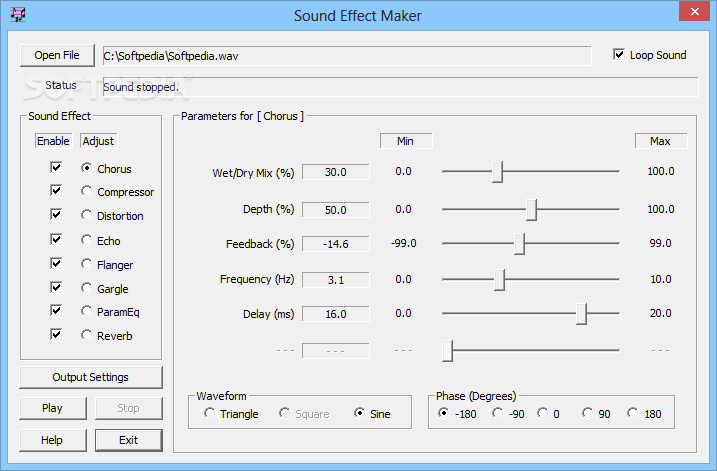Screen dimensions: 717x471
Task: Click the Wet/Dry Mix slider thumb
Action: (x=497, y=172)
